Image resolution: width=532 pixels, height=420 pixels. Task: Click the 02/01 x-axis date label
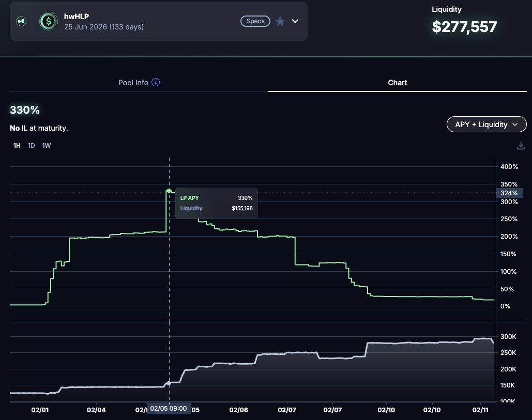click(x=40, y=410)
